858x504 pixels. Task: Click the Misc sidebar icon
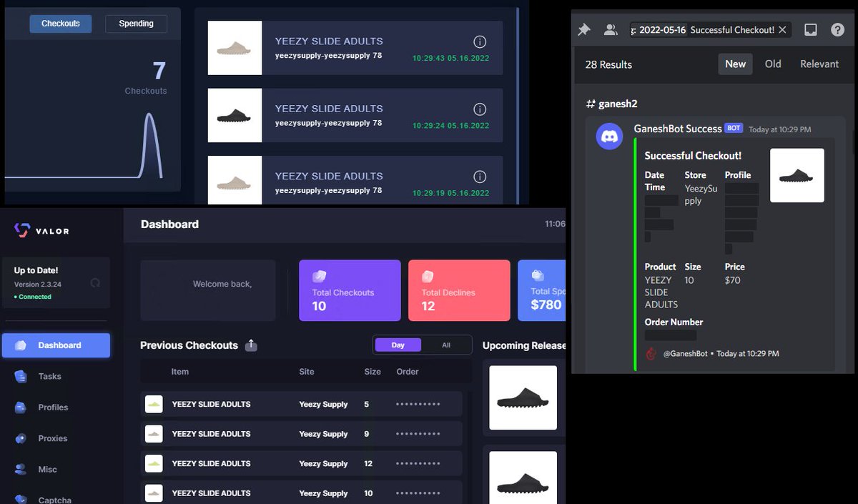pos(21,470)
